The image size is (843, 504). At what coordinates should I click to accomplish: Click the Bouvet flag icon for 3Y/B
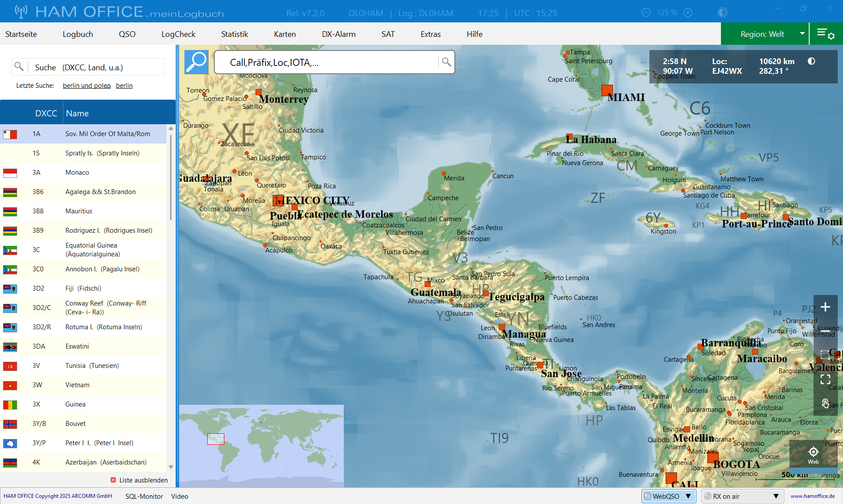tap(10, 424)
